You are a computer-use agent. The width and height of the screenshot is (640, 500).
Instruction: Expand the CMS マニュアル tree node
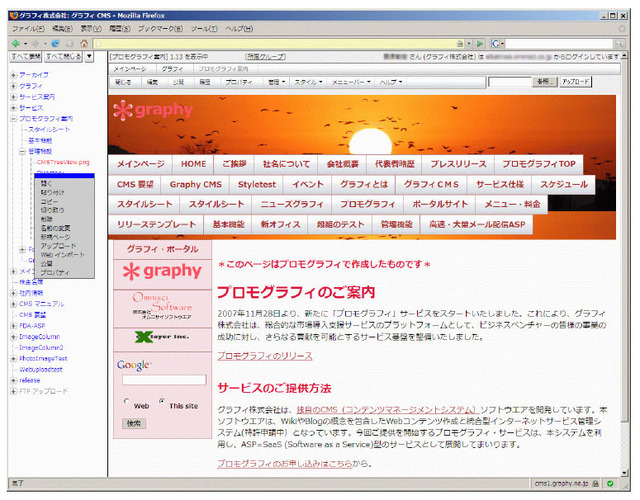[13, 304]
